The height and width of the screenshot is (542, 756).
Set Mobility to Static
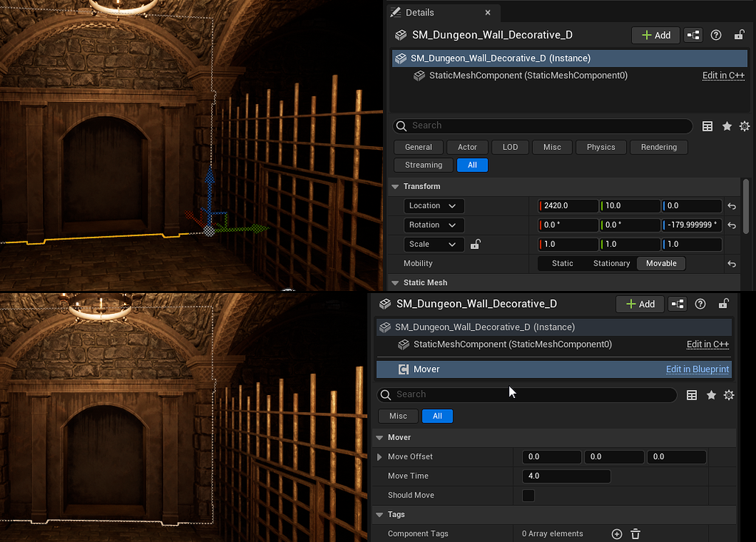[562, 263]
